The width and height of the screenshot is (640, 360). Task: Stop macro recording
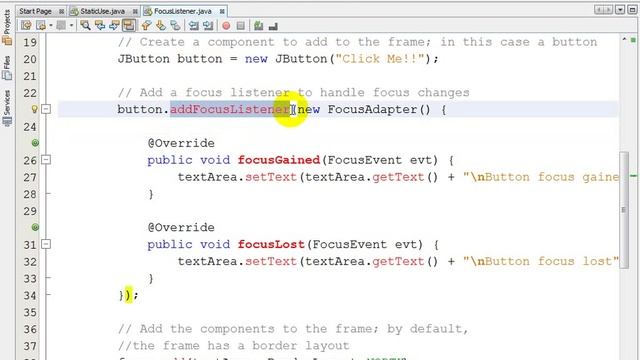pyautogui.click(x=241, y=26)
